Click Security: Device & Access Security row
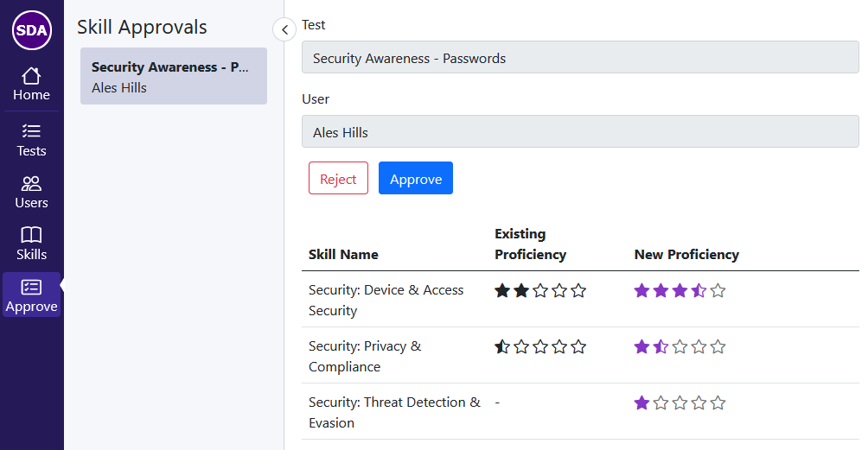The width and height of the screenshot is (868, 450). point(580,300)
